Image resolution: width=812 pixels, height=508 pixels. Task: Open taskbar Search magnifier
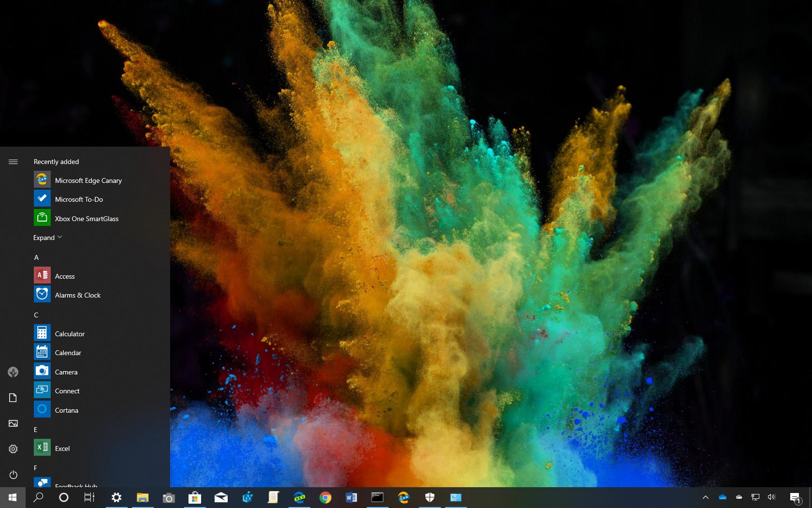38,497
